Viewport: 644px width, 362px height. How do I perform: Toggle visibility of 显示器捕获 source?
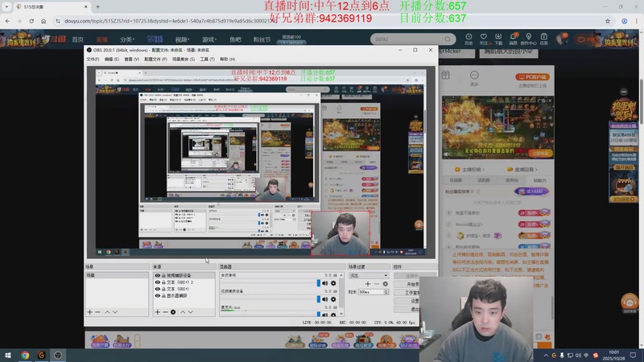pos(157,295)
